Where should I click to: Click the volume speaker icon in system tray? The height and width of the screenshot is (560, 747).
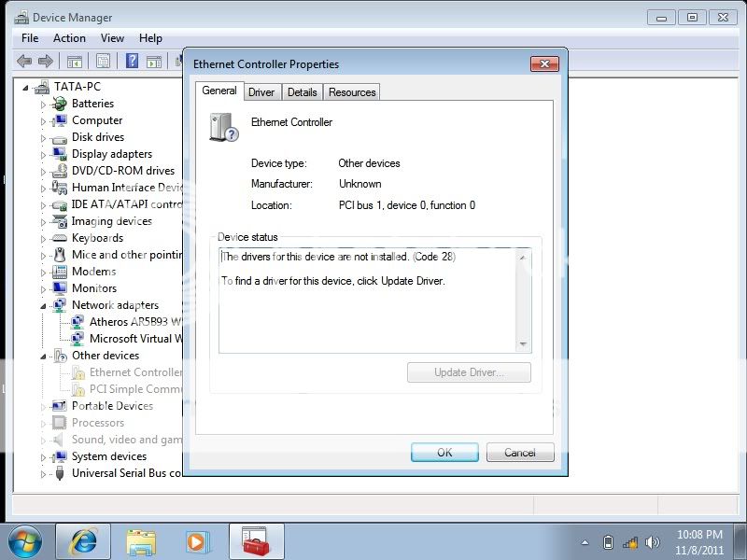point(653,542)
